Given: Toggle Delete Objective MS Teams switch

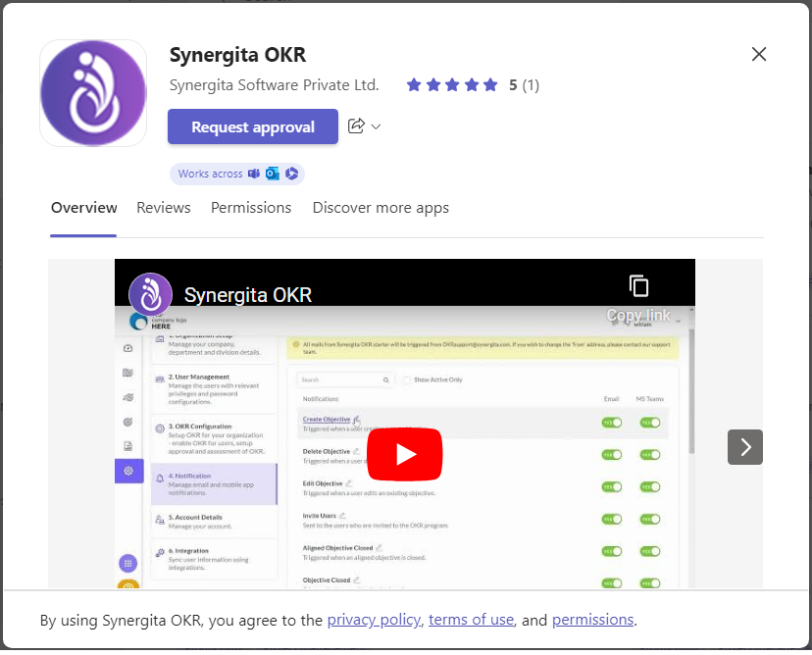Looking at the screenshot, I should pos(650,455).
